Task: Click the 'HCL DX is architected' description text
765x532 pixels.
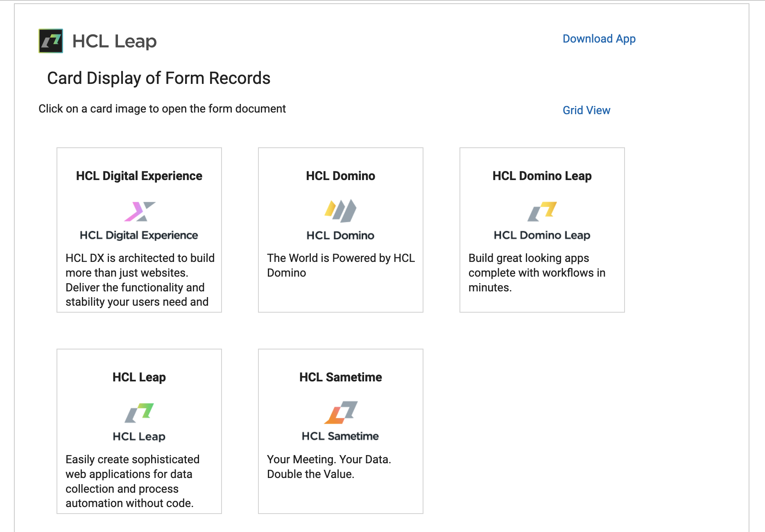Action: (140, 280)
